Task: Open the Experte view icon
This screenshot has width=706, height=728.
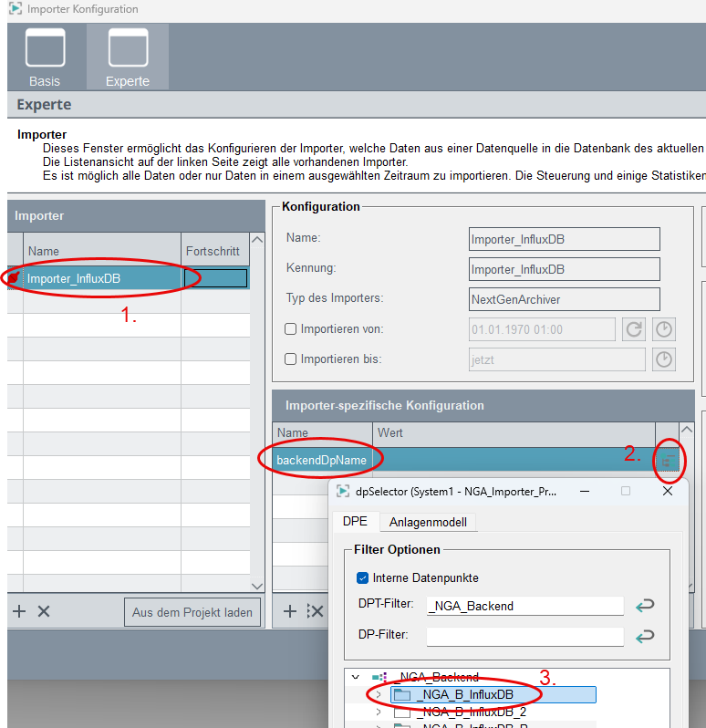Action: point(128,47)
